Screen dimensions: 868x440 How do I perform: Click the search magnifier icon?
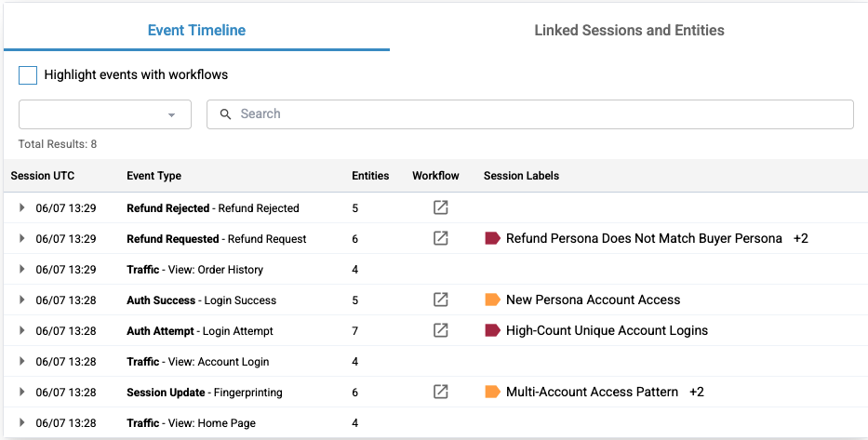point(225,114)
